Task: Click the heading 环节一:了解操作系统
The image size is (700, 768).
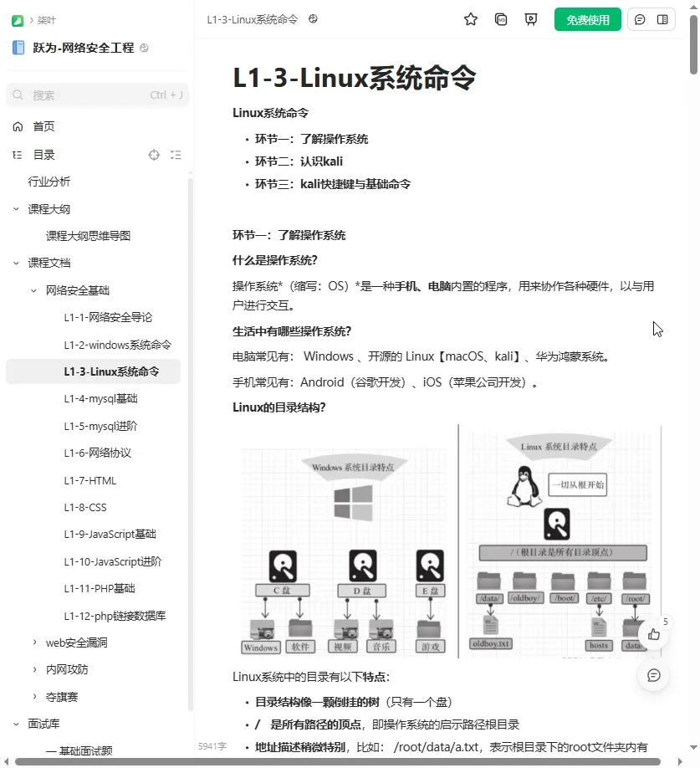Action: (289, 236)
